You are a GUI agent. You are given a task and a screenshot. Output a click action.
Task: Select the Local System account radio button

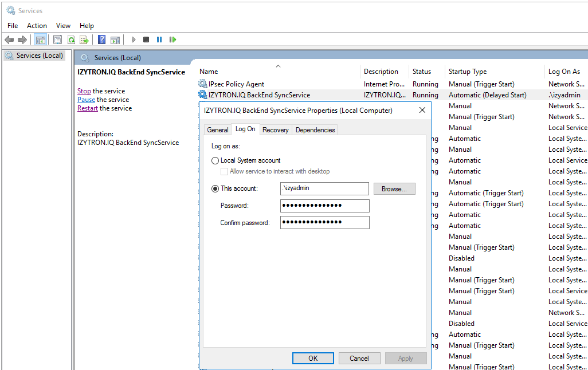[215, 160]
